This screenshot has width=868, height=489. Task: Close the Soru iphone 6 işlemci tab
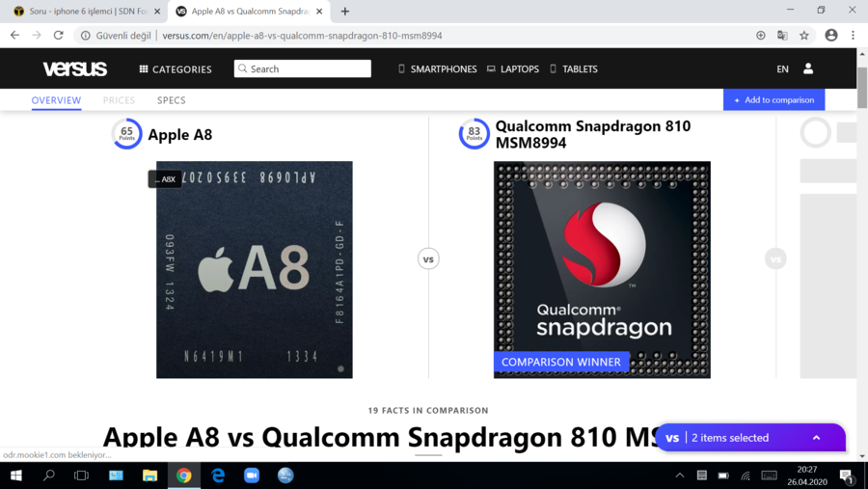(x=157, y=11)
